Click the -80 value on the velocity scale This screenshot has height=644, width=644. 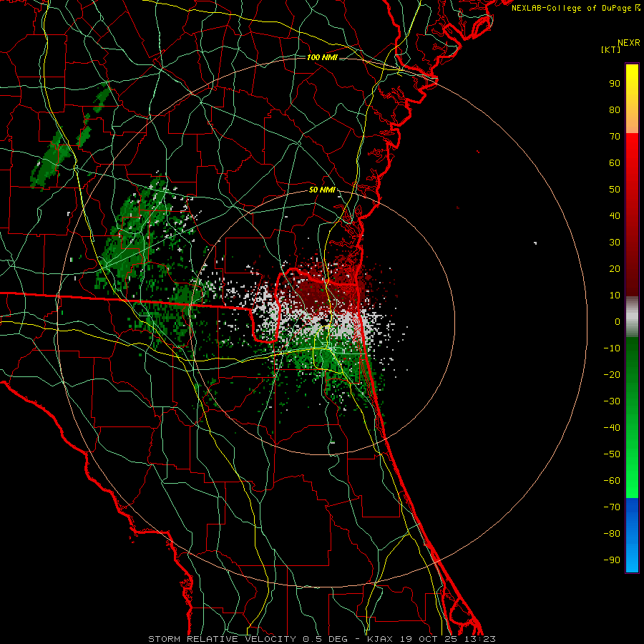pos(612,534)
